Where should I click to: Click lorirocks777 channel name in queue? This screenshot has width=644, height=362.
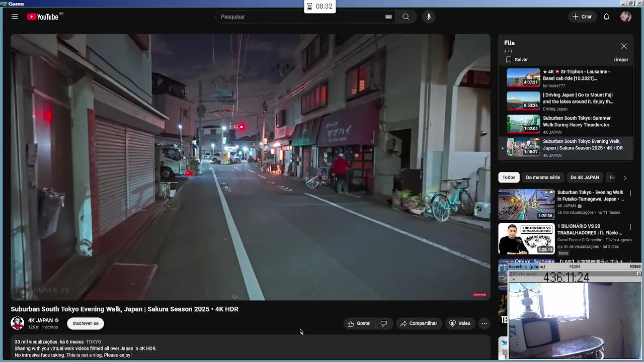pyautogui.click(x=554, y=86)
